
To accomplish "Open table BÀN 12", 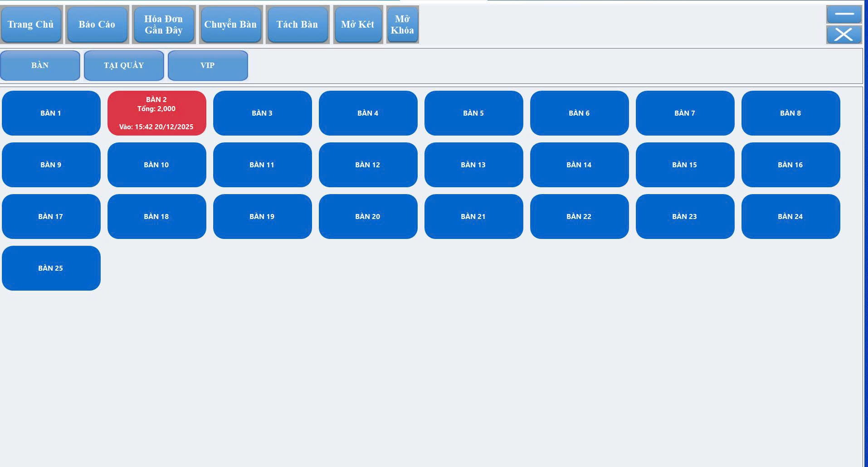I will click(368, 165).
